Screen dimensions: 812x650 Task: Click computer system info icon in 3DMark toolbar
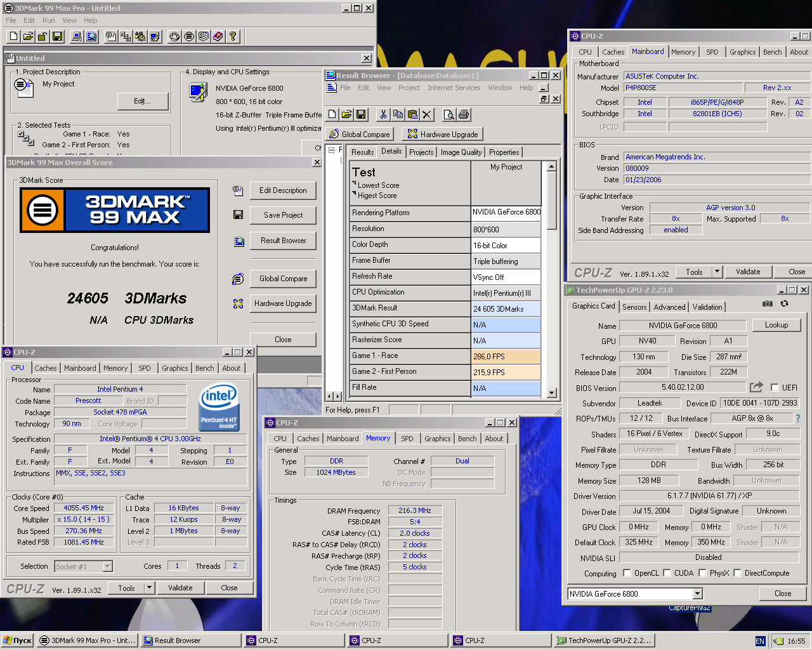(x=77, y=36)
